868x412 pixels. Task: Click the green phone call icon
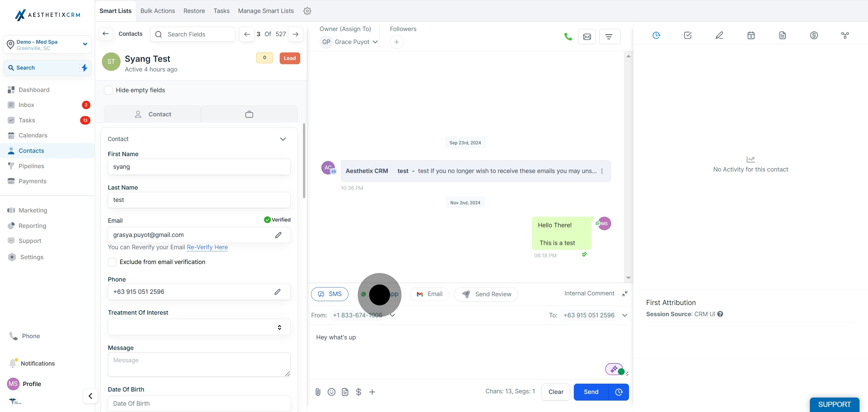(568, 36)
